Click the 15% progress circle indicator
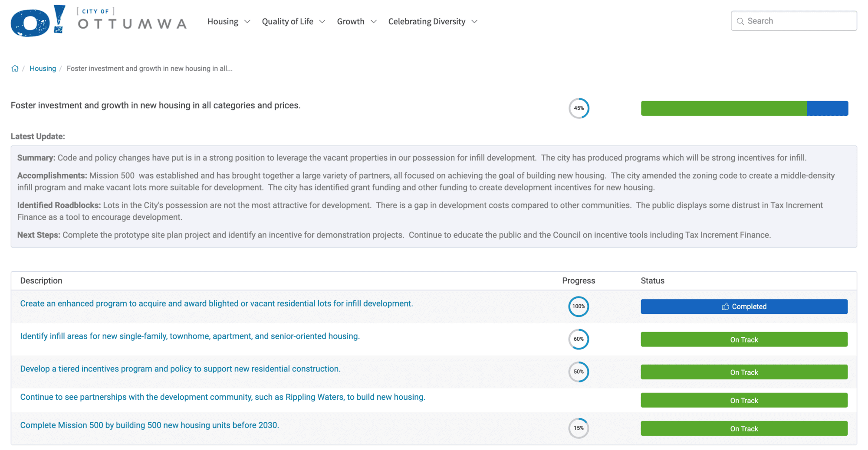This screenshot has width=868, height=450. click(x=579, y=428)
